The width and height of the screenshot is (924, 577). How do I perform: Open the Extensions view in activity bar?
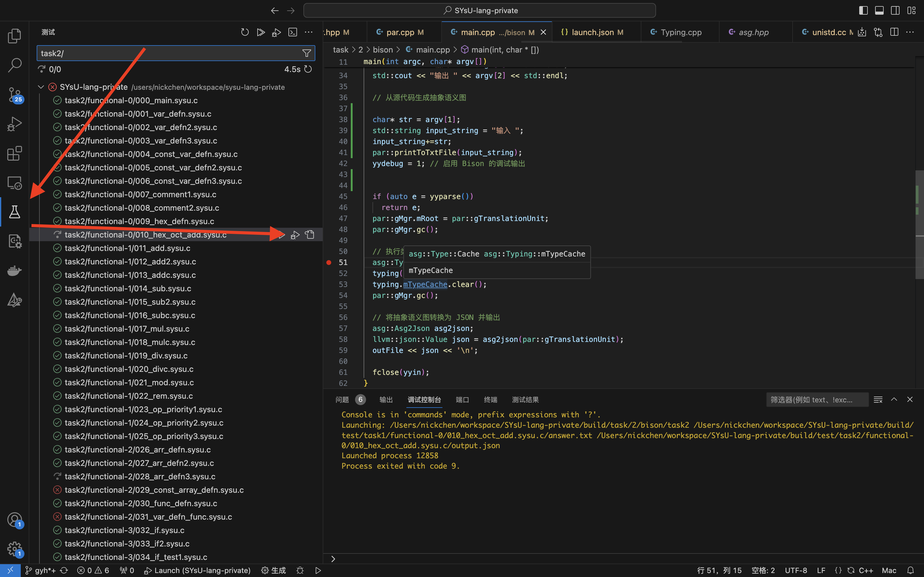(14, 153)
